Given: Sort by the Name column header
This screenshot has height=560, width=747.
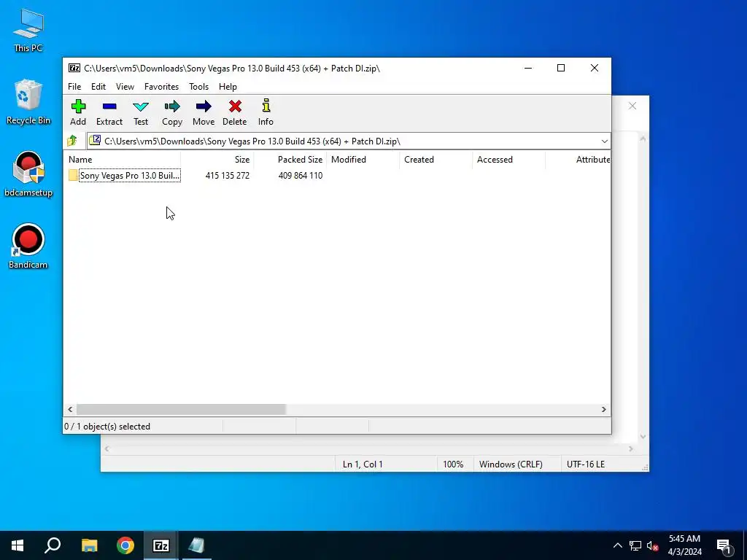Looking at the screenshot, I should point(122,160).
